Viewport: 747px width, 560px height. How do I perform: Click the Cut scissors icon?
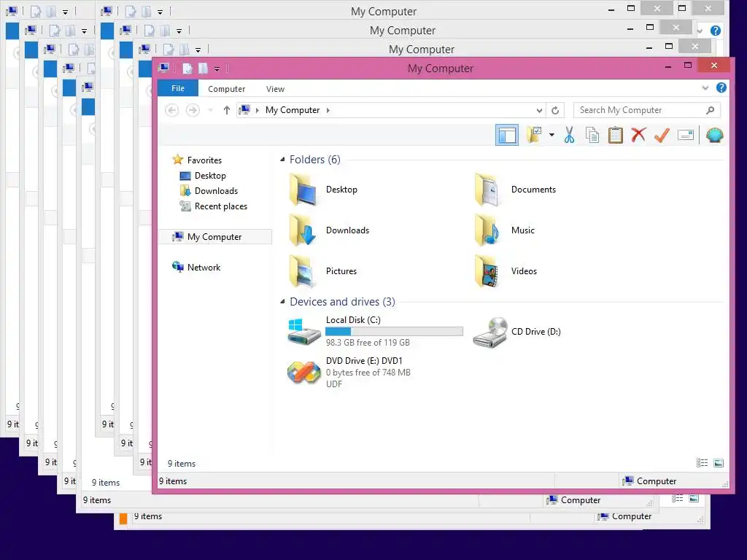pyautogui.click(x=569, y=135)
